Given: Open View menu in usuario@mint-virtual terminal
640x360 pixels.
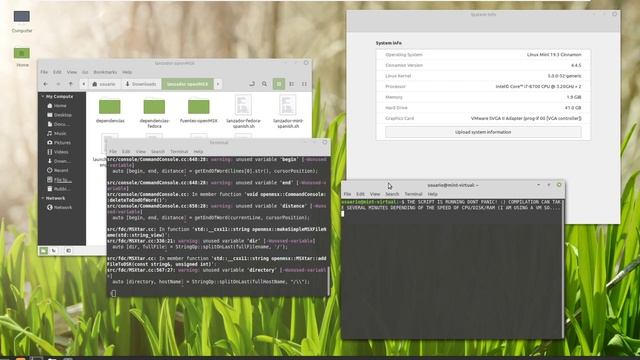Looking at the screenshot, I should point(375,194).
